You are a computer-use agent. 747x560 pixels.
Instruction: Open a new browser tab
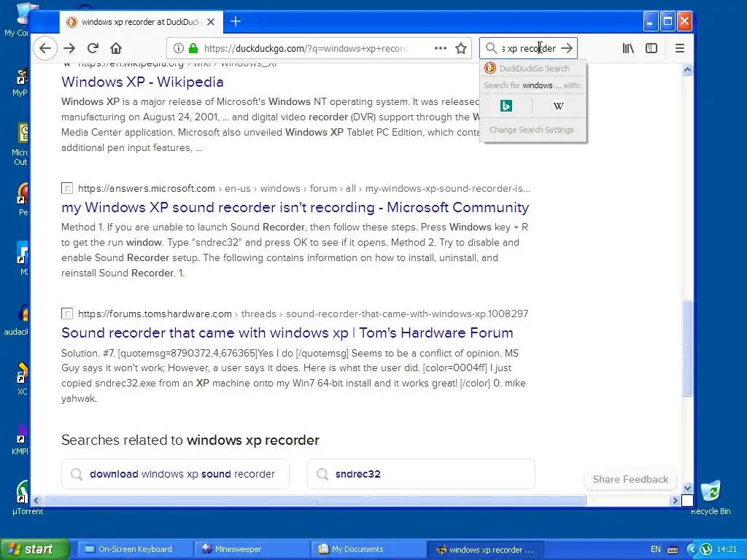[x=236, y=21]
